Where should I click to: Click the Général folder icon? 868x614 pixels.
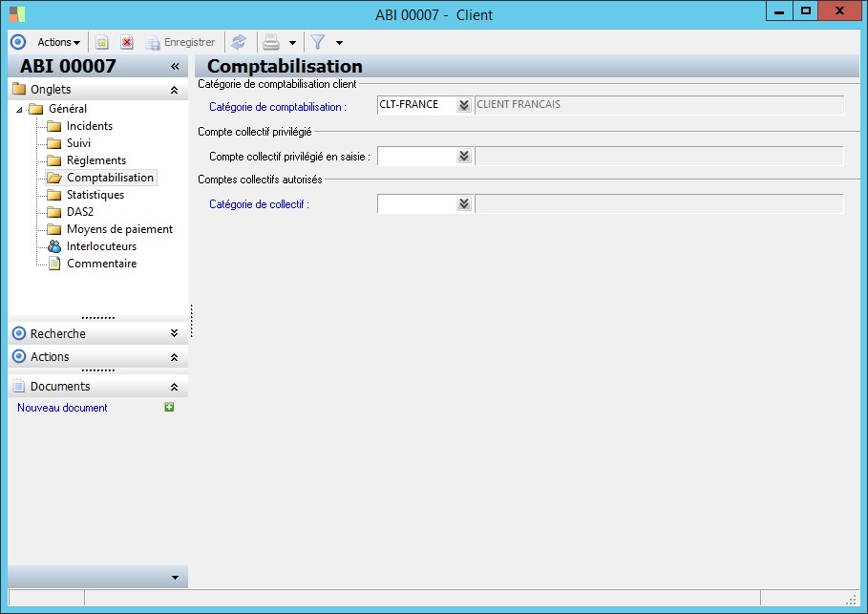click(36, 109)
